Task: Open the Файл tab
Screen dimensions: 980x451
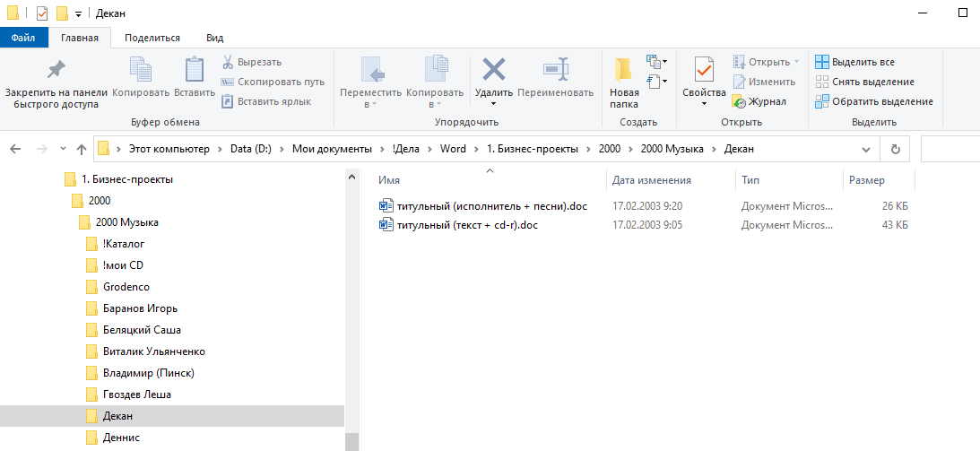Action: pyautogui.click(x=22, y=38)
